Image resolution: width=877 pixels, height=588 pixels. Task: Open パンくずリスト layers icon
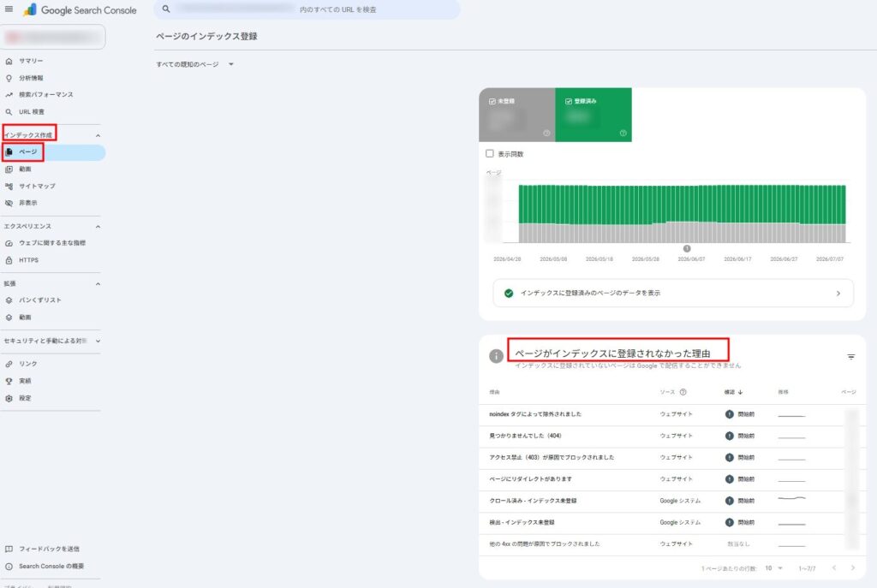[9, 300]
